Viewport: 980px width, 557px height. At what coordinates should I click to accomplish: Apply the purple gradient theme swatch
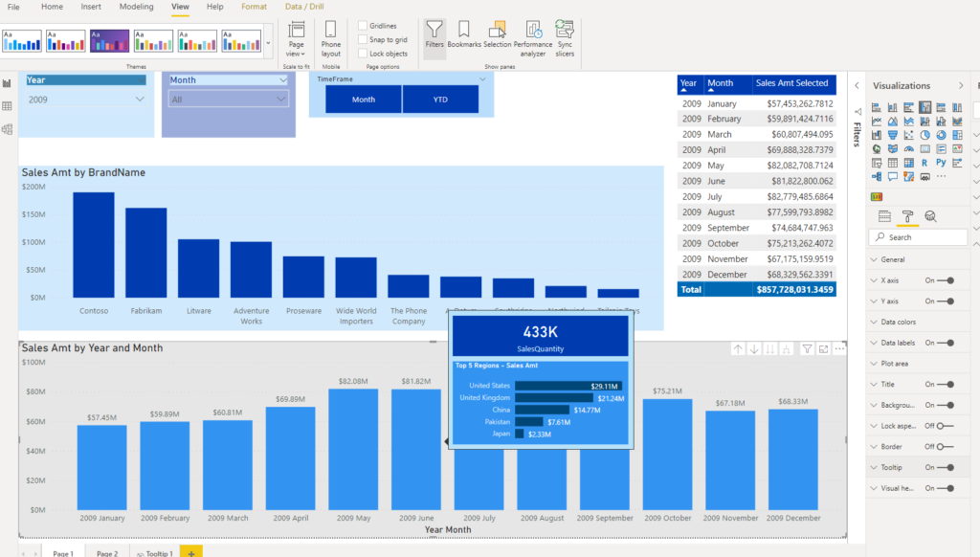pyautogui.click(x=109, y=40)
